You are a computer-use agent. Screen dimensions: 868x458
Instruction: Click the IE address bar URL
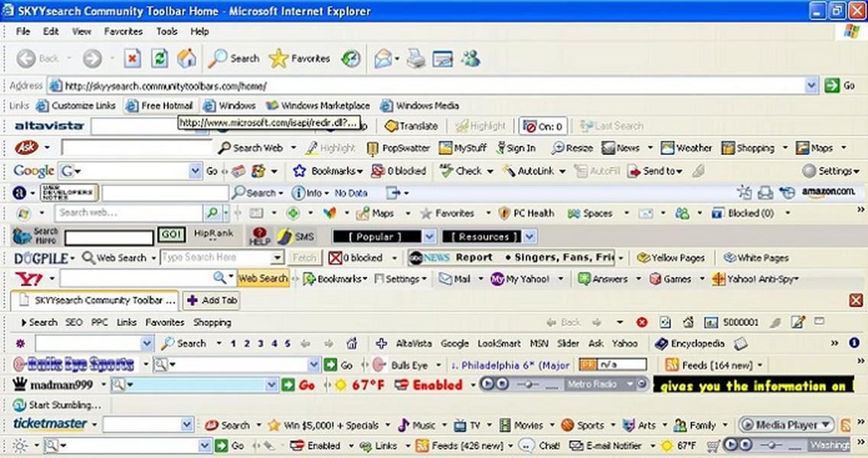(x=166, y=85)
